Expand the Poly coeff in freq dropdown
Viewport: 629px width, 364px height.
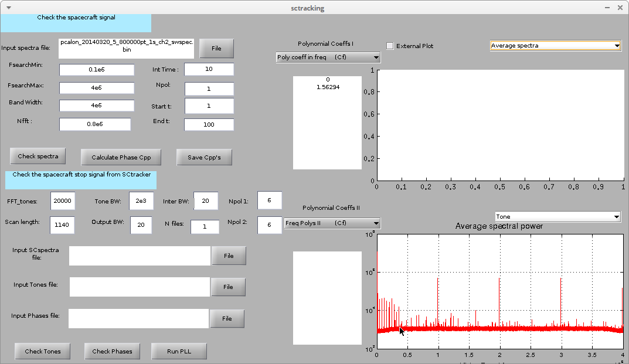pos(328,57)
